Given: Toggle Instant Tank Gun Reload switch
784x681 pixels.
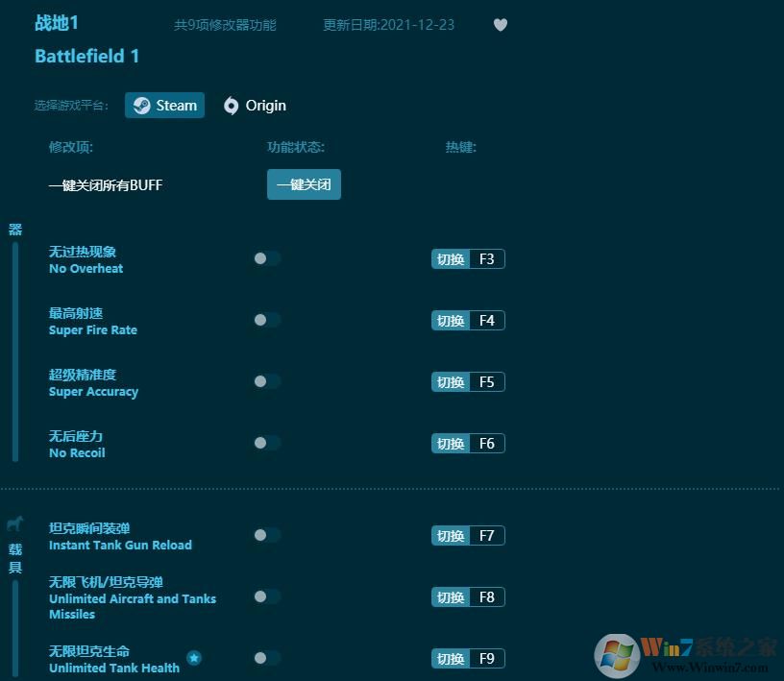Looking at the screenshot, I should tap(267, 535).
